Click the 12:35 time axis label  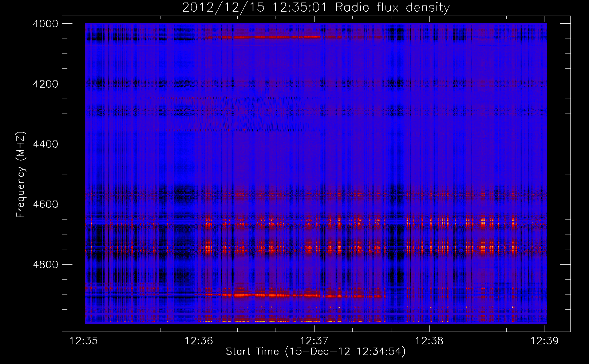[x=84, y=341]
